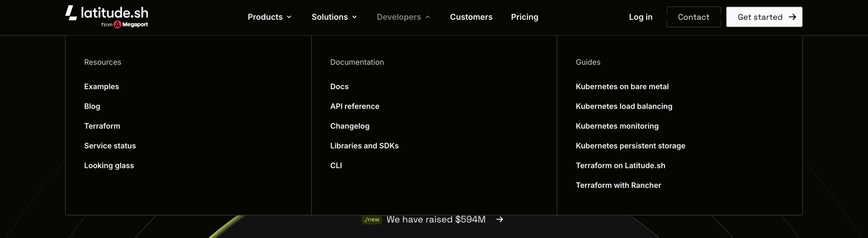Open the API reference link

pos(355,106)
